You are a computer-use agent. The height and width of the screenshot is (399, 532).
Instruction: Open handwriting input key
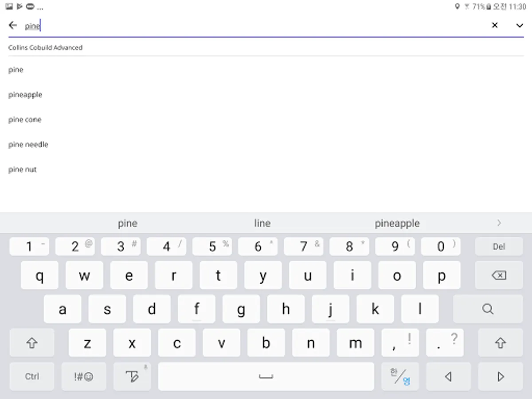pyautogui.click(x=132, y=376)
